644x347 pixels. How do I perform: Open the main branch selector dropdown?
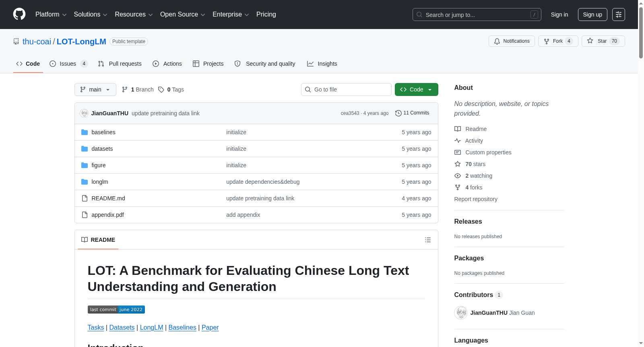point(95,89)
